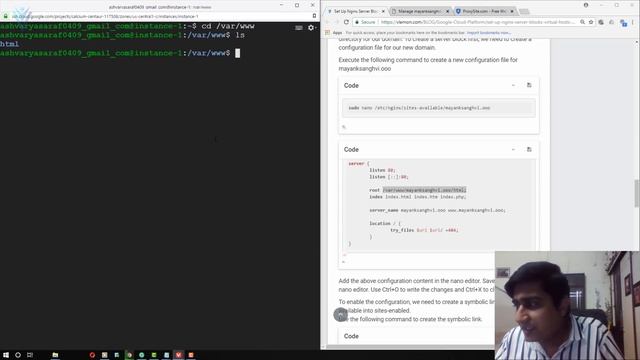The width and height of the screenshot is (640, 360).
Task: Open the Windows Start menu
Action: [x=6, y=355]
